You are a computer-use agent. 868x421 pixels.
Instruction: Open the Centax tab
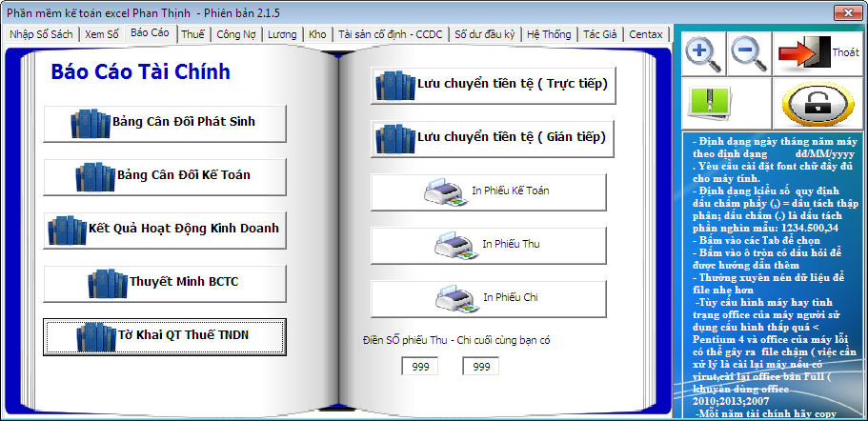click(x=646, y=34)
